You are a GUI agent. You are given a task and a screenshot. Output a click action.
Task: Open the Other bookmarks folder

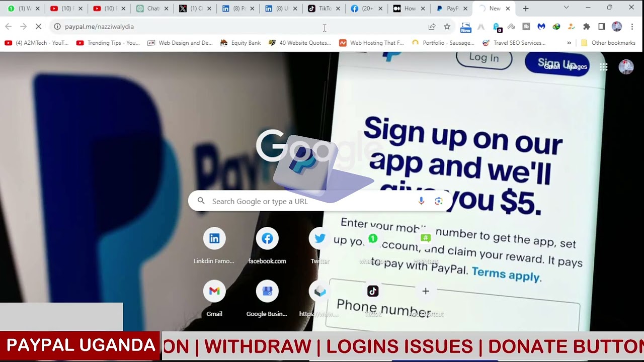tap(608, 43)
